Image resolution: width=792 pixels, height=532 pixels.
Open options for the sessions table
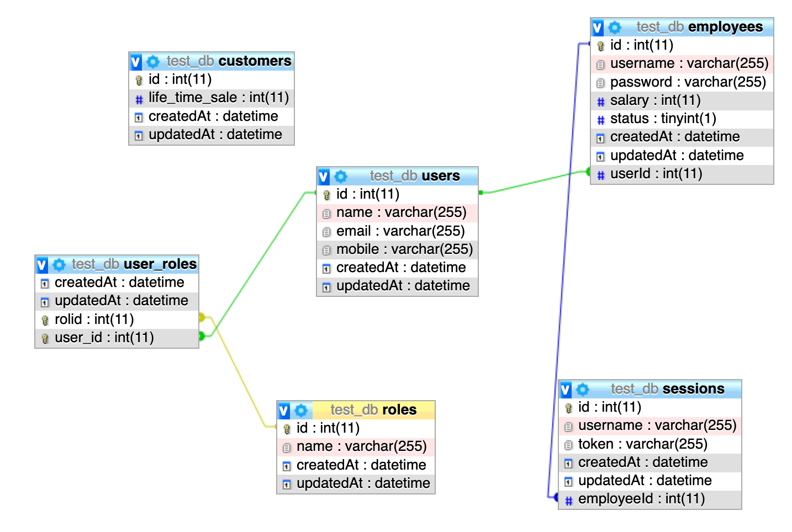pyautogui.click(x=583, y=389)
